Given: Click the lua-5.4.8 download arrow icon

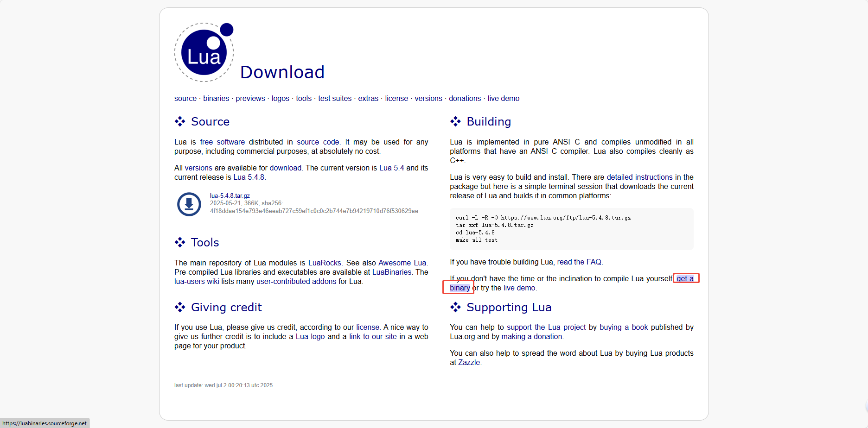Looking at the screenshot, I should (x=189, y=204).
